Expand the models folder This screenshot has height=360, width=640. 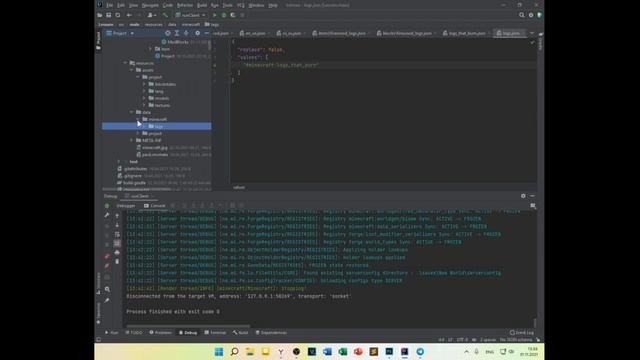(144, 98)
